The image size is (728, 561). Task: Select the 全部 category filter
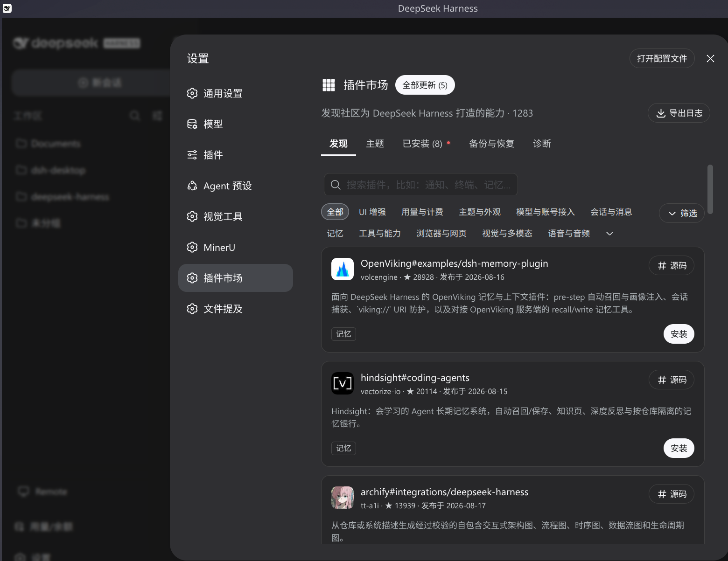pos(335,212)
